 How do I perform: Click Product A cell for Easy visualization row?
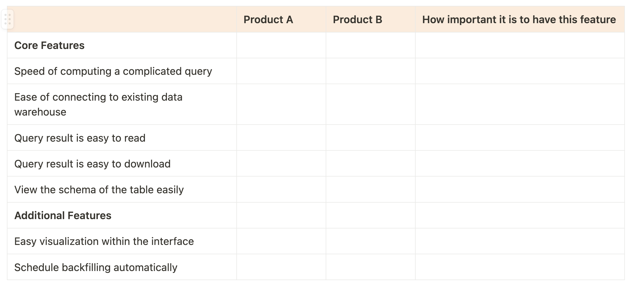[281, 241]
